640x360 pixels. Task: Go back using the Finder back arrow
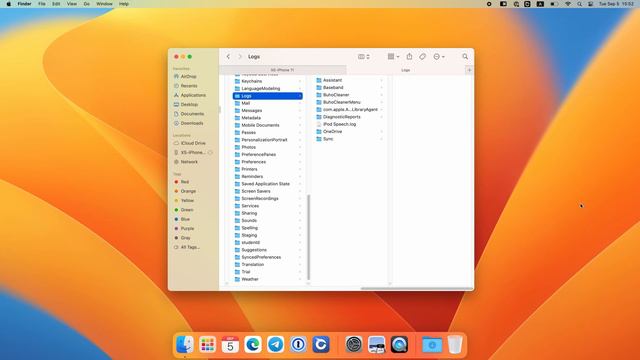pos(228,57)
